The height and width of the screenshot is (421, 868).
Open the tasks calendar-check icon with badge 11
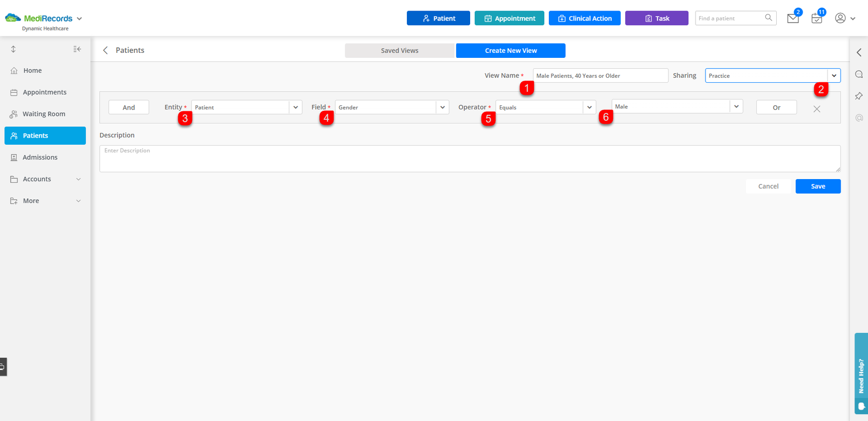[817, 18]
